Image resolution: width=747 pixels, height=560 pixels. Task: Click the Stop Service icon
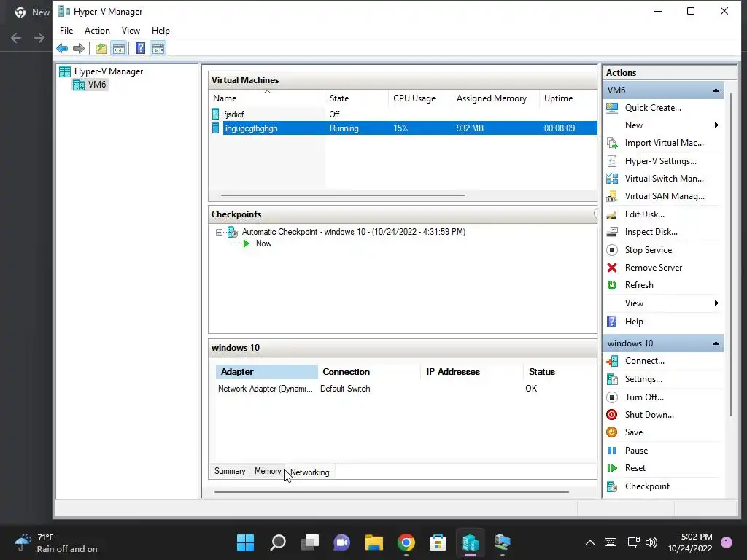(612, 250)
